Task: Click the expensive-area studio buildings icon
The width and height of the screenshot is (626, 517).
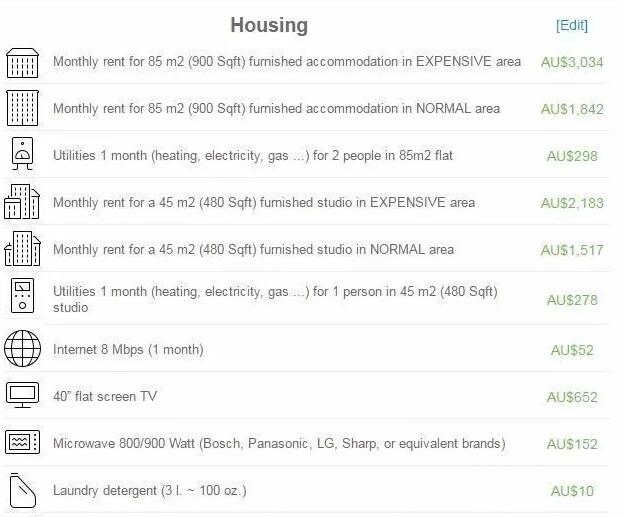Action: 22,202
